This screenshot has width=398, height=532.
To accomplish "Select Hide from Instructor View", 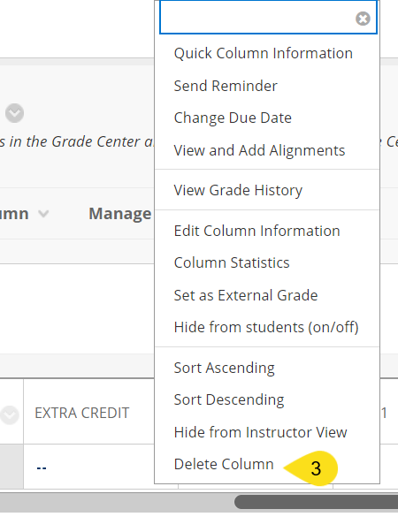I will [x=260, y=432].
